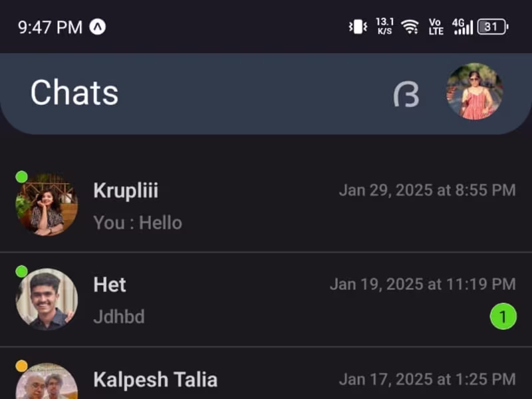Tap the Wi-Fi icon in status bar
This screenshot has height=399, width=532.
pyautogui.click(x=410, y=27)
